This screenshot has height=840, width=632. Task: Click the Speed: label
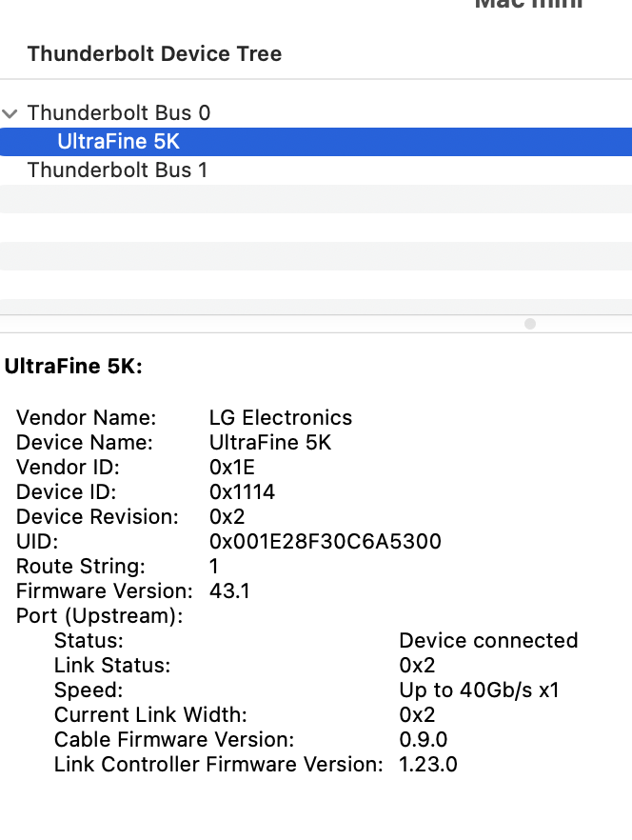point(89,690)
